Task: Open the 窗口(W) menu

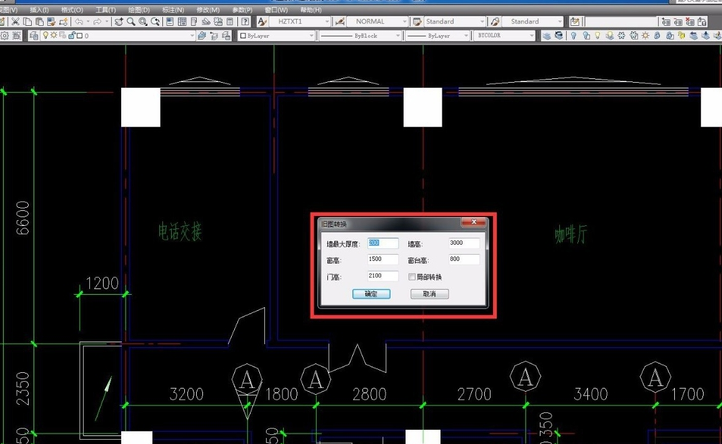Action: click(276, 10)
